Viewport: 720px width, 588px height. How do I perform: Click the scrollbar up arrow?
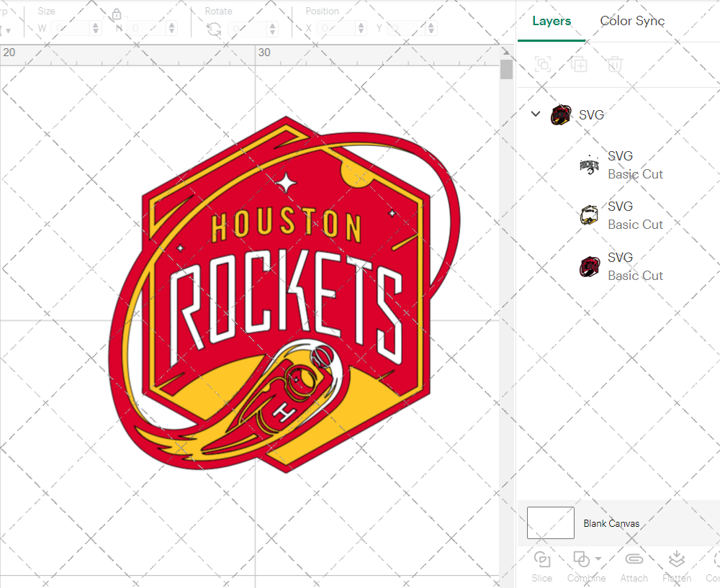point(506,51)
